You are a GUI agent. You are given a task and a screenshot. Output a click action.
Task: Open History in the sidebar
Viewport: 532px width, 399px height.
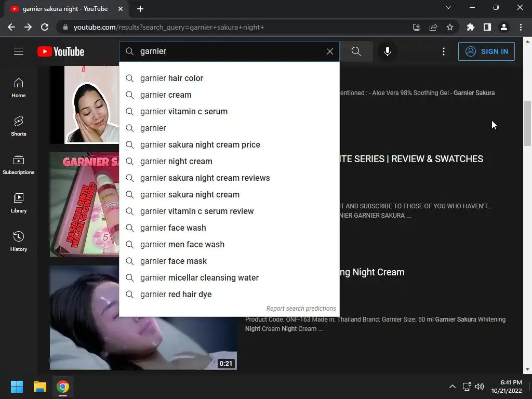pos(19,241)
